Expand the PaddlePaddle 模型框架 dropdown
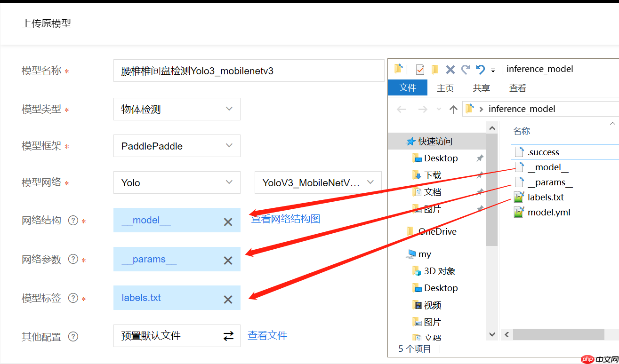The image size is (619, 364). [177, 146]
